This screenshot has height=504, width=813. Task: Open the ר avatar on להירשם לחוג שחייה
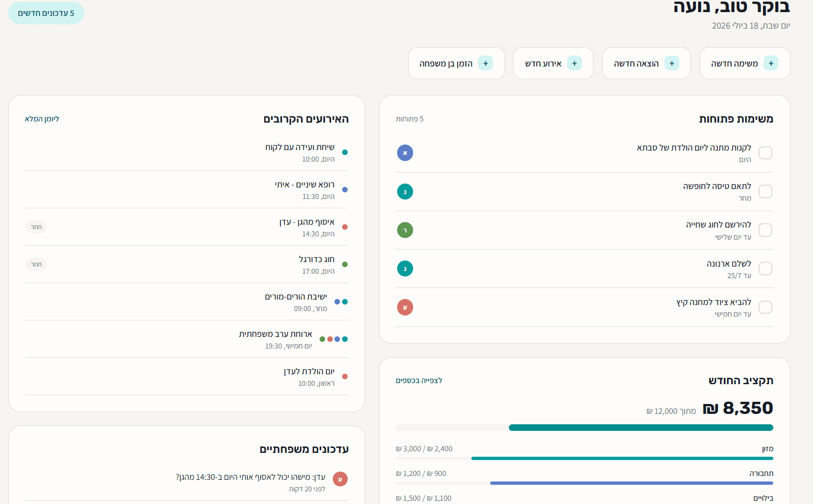(405, 230)
